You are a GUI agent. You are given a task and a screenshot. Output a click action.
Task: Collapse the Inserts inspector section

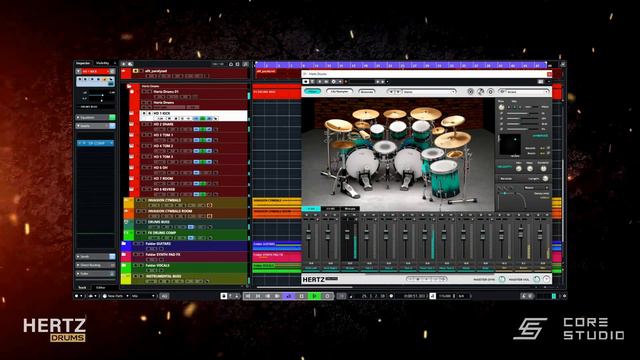tap(95, 126)
